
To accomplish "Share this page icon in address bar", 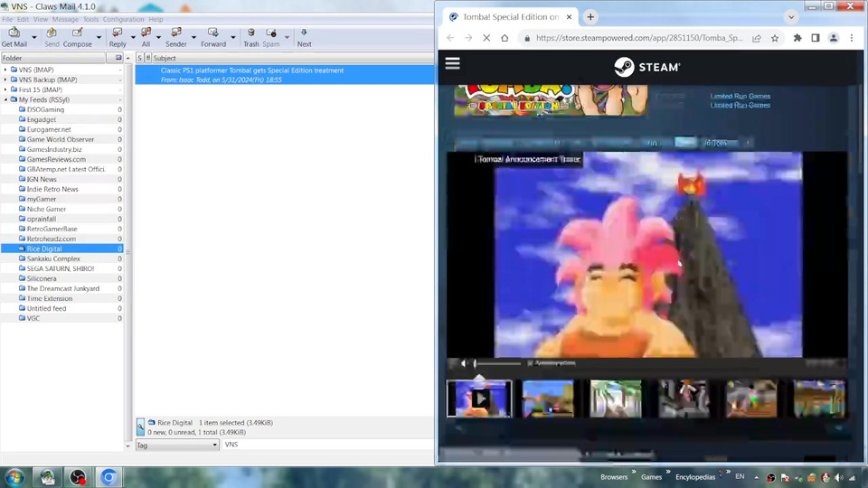I will pos(756,38).
